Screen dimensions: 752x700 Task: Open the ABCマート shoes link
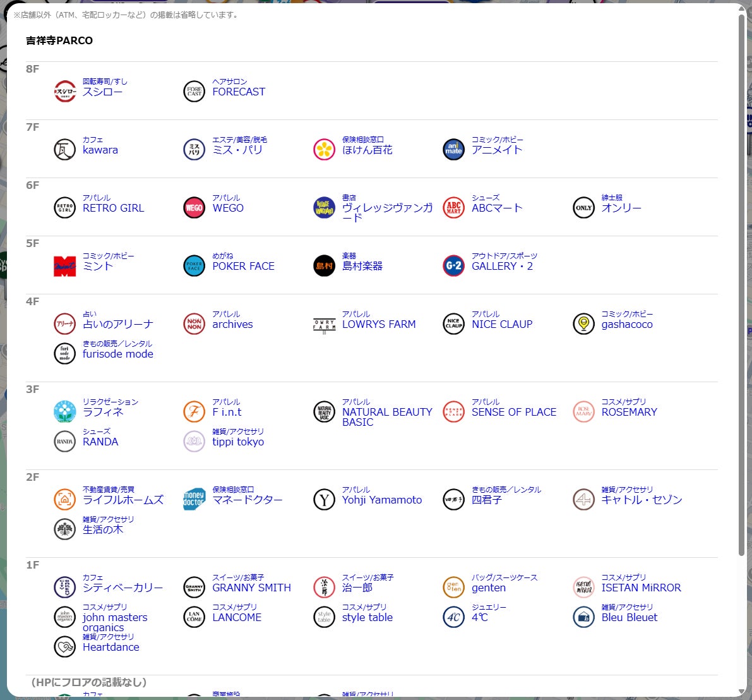[x=497, y=208]
